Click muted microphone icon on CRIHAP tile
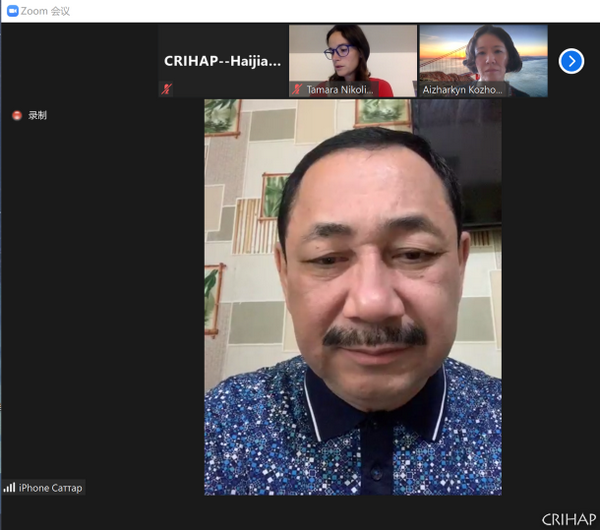The image size is (600, 530). tap(167, 89)
